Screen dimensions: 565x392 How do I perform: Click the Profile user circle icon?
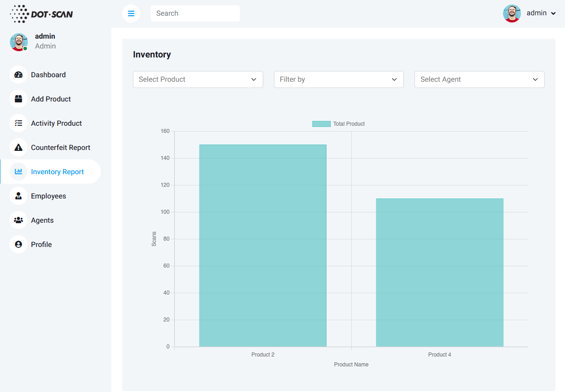(18, 245)
